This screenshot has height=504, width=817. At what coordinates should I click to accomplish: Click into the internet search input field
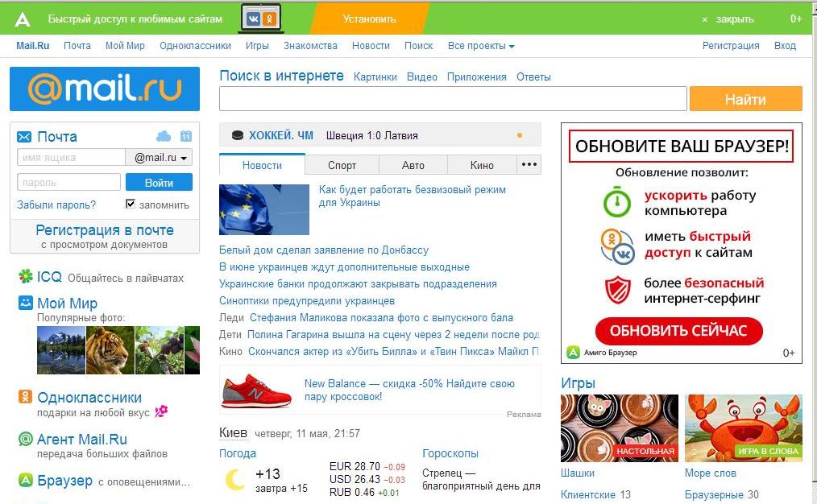453,99
